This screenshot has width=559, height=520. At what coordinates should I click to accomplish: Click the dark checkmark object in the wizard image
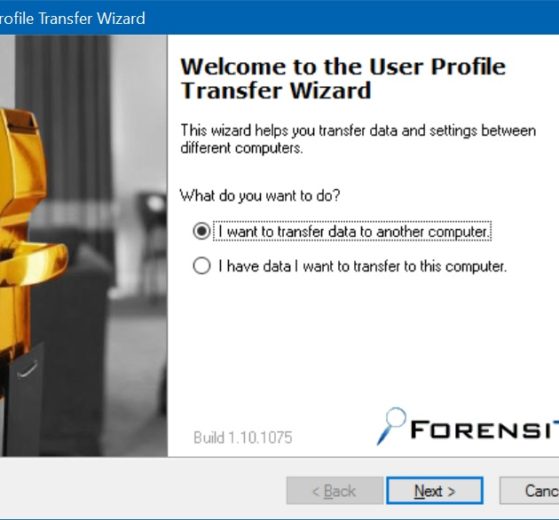27,371
